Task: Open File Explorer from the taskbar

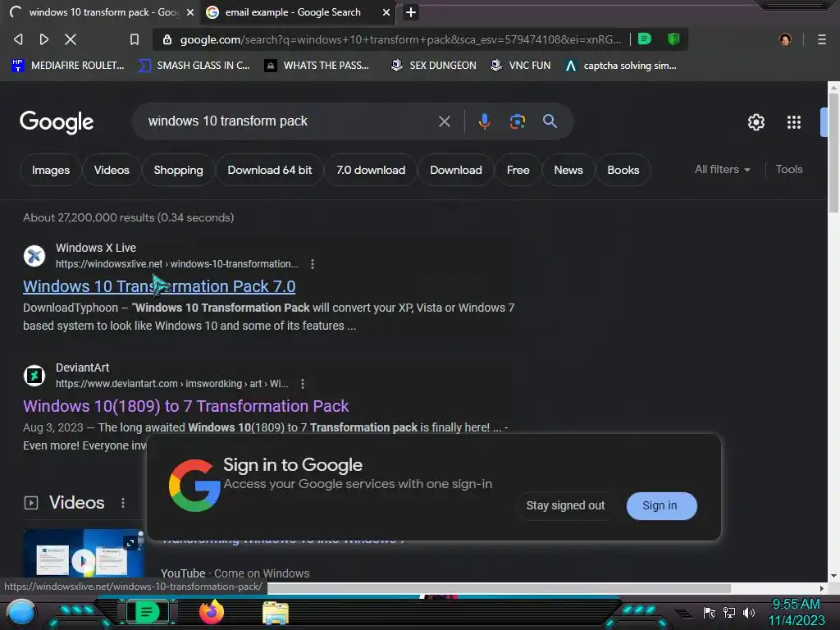Action: pyautogui.click(x=276, y=613)
